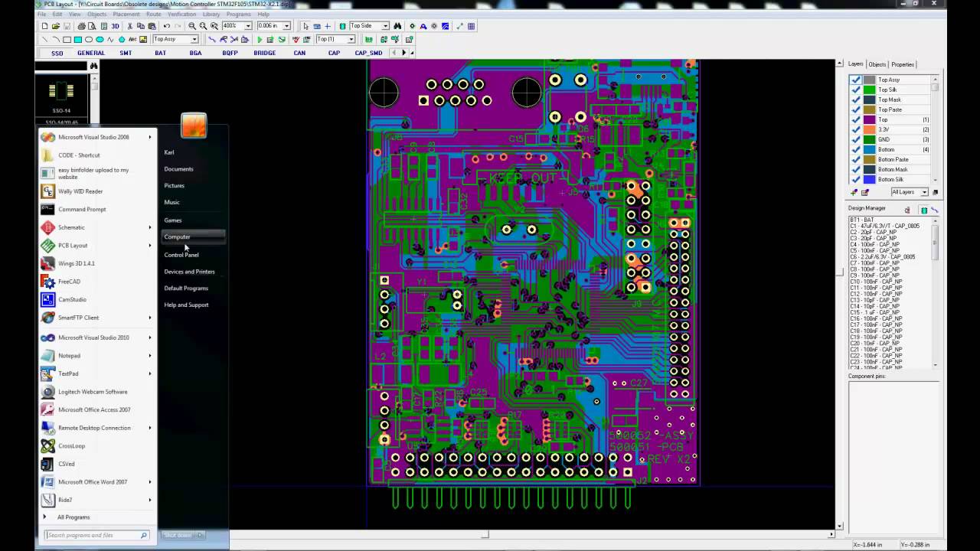
Task: Toggle the grid display icon
Action: pyautogui.click(x=471, y=26)
